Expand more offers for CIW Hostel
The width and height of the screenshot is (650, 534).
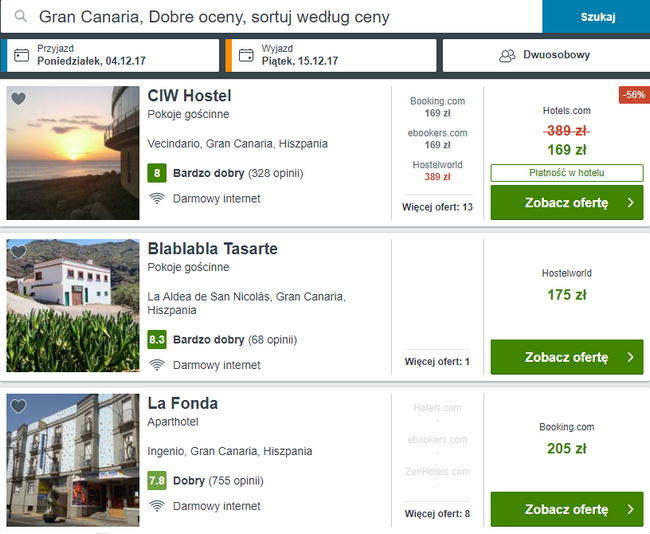(439, 207)
